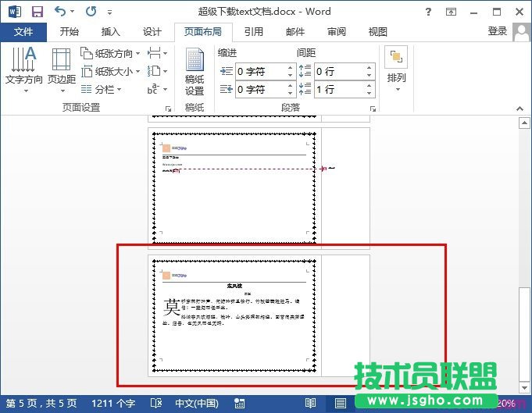Viewport: 532px width, 413px height.
Task: Open the 段落 paragraph dialog launcher
Action: (373, 109)
